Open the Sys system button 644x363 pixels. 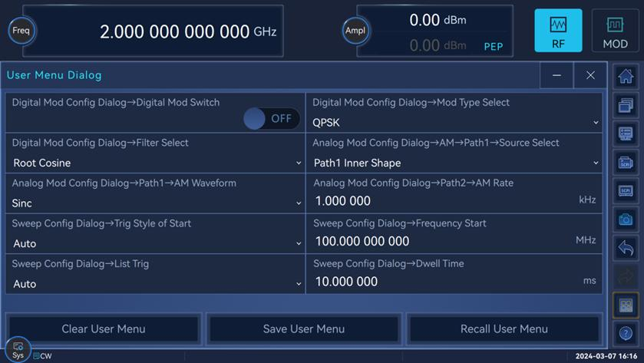18,350
